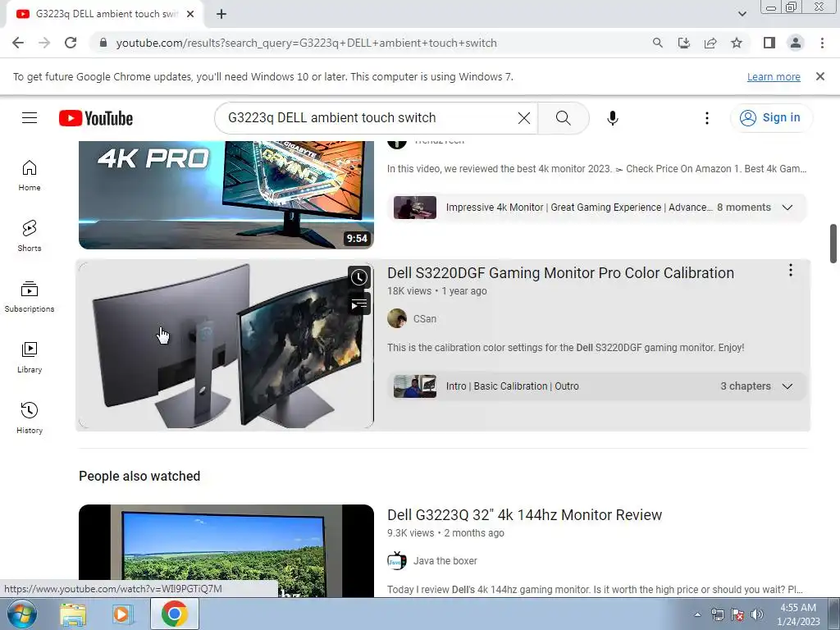The width and height of the screenshot is (840, 630).
Task: Open Impressive 4k Monitor moments thumbnail
Action: 415,208
